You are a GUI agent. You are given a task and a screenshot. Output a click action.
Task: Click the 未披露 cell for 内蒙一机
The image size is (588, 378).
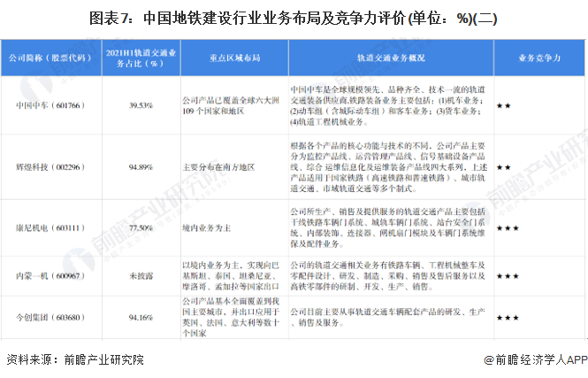point(141,276)
